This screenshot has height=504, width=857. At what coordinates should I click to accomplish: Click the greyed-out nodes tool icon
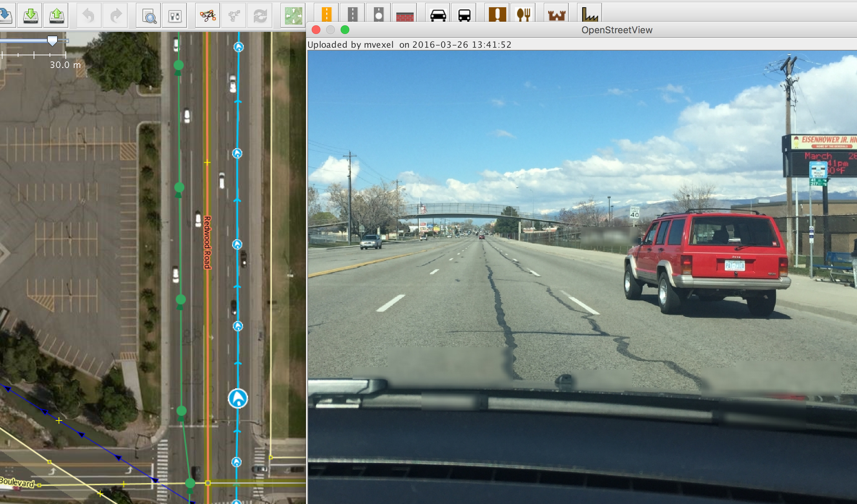point(234,15)
